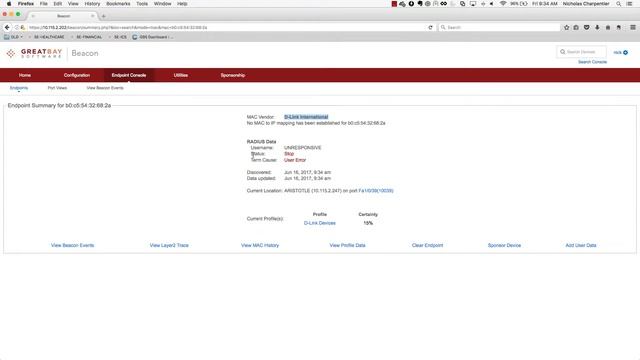Open macOS Spotlight search icon
Screen dimensions: 640x360
(619, 4)
